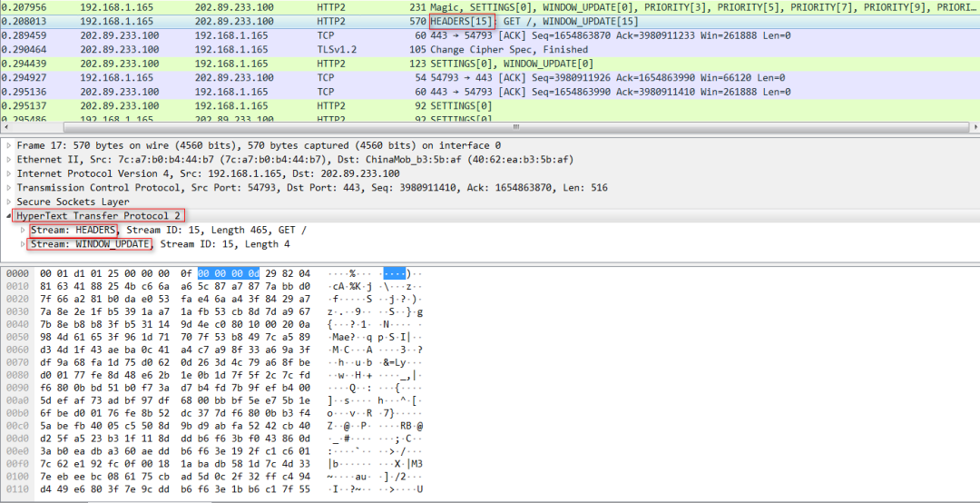The image size is (980, 503).
Task: Collapse the HyperText Transfer Protocol 2 row
Action: [x=9, y=216]
